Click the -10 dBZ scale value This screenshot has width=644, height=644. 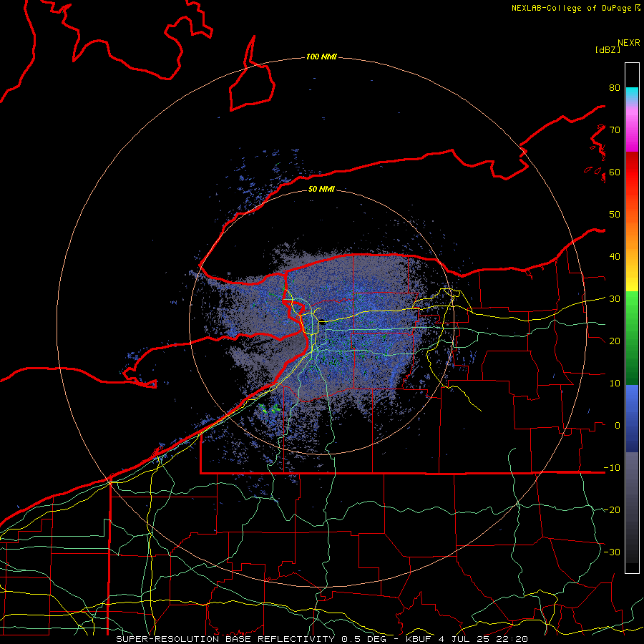click(612, 467)
